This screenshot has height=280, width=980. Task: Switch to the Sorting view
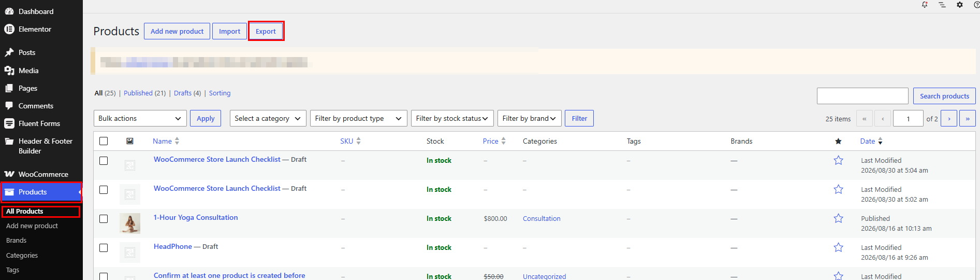(x=220, y=93)
